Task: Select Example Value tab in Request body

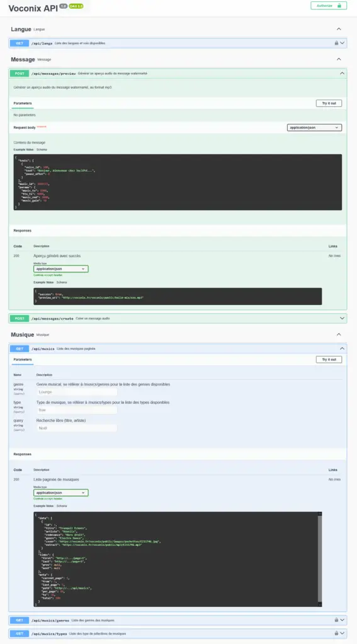Action: coord(23,150)
